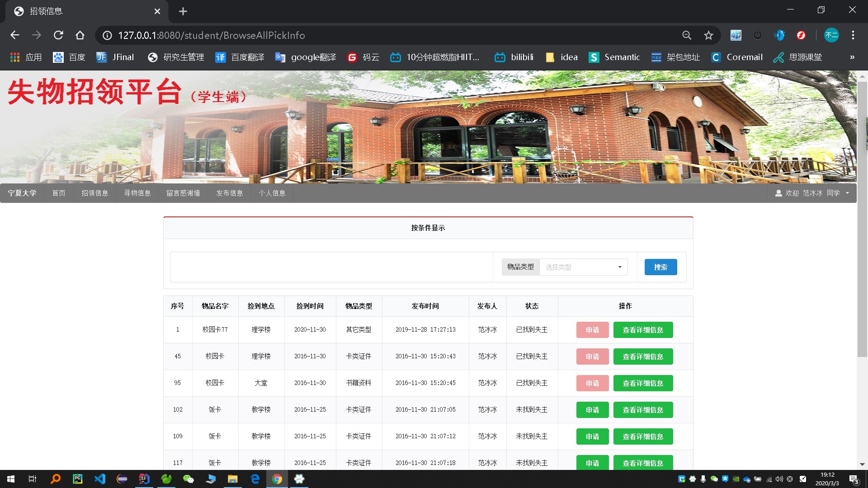Select 发布信息 in the navigation bar

pyautogui.click(x=230, y=193)
